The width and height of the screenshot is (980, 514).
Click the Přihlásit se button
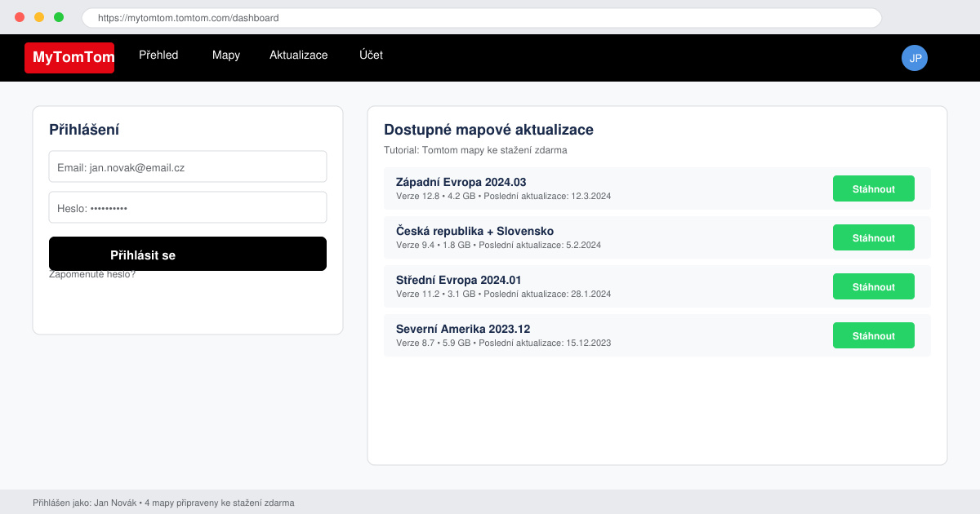188,254
